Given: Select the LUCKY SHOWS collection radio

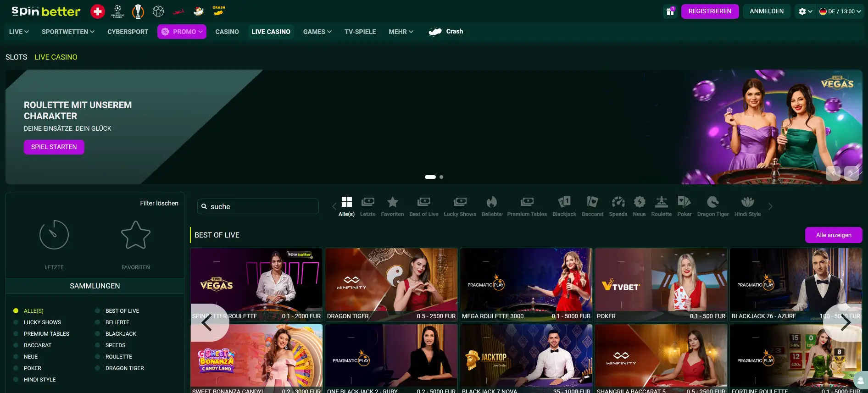Looking at the screenshot, I should [16, 322].
